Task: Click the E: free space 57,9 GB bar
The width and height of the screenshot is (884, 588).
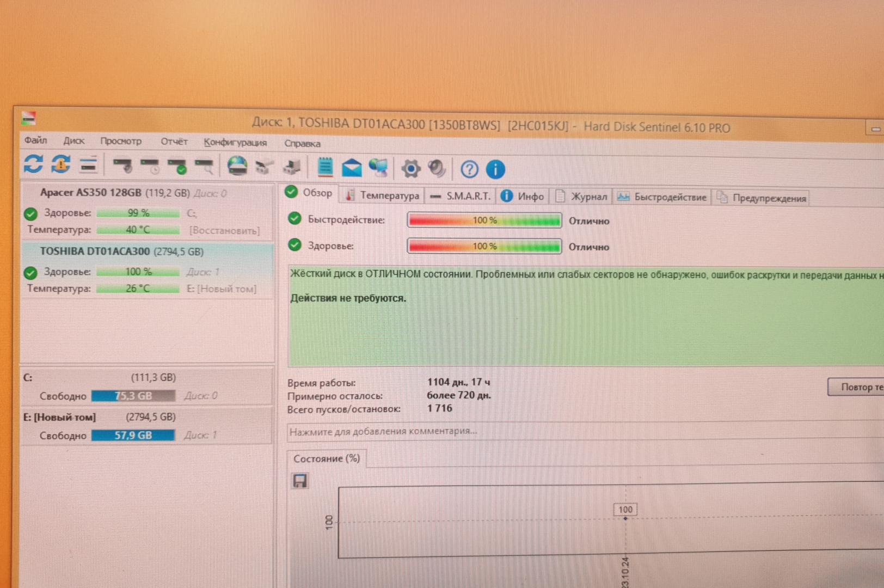Action: pos(133,435)
